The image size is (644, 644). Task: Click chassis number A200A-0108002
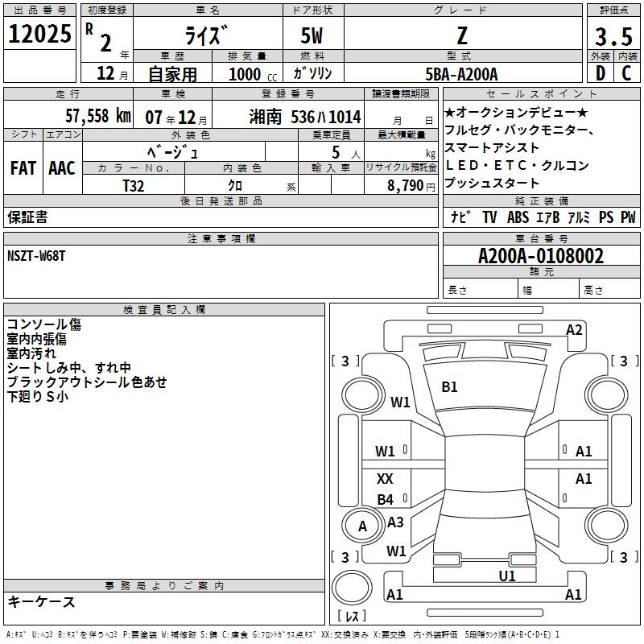click(x=541, y=256)
